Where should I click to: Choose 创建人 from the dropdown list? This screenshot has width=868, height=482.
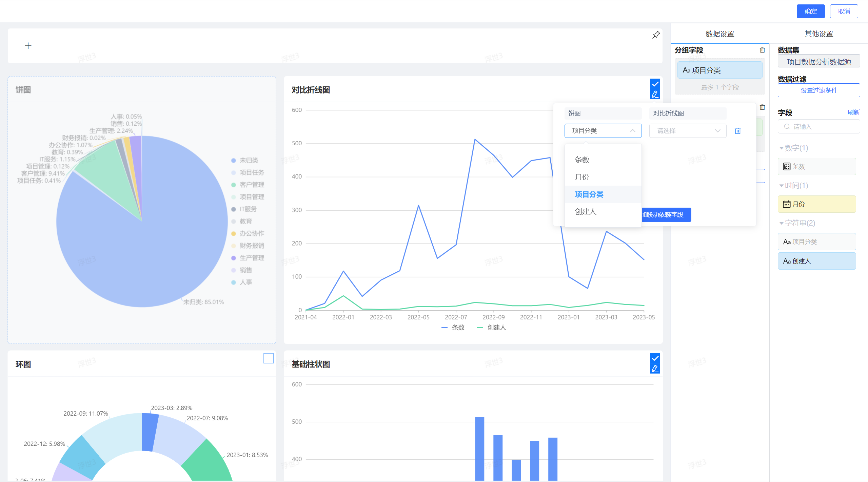pyautogui.click(x=603, y=211)
